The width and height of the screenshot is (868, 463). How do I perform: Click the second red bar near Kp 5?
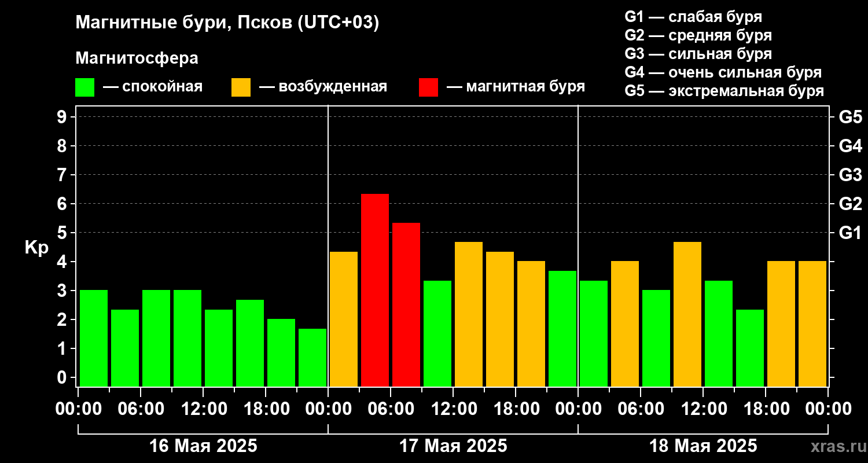coord(406,304)
